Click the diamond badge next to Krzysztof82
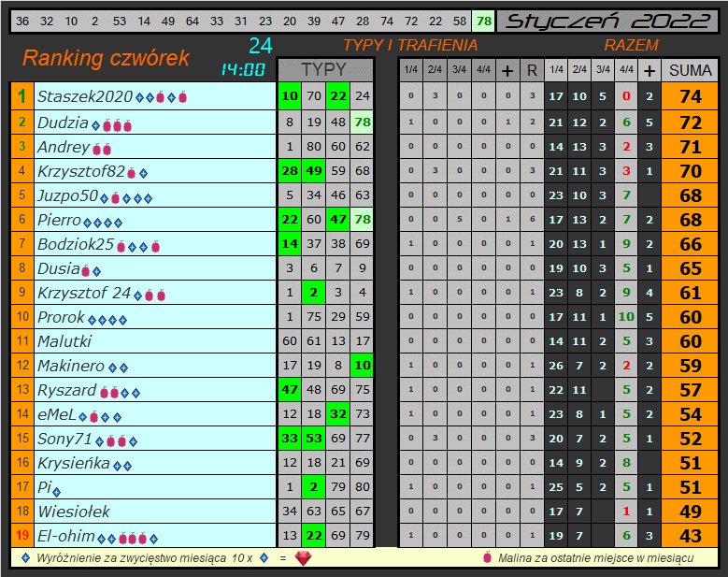The width and height of the screenshot is (728, 577). pos(144,174)
